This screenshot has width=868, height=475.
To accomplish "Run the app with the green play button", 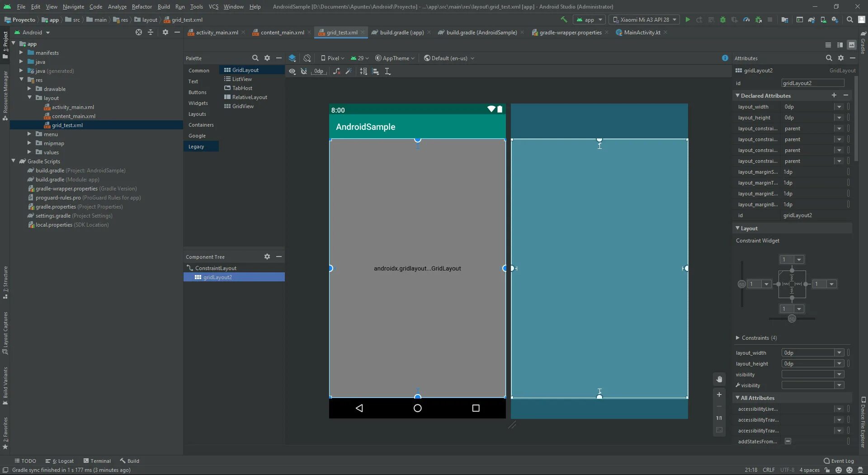I will coord(688,20).
